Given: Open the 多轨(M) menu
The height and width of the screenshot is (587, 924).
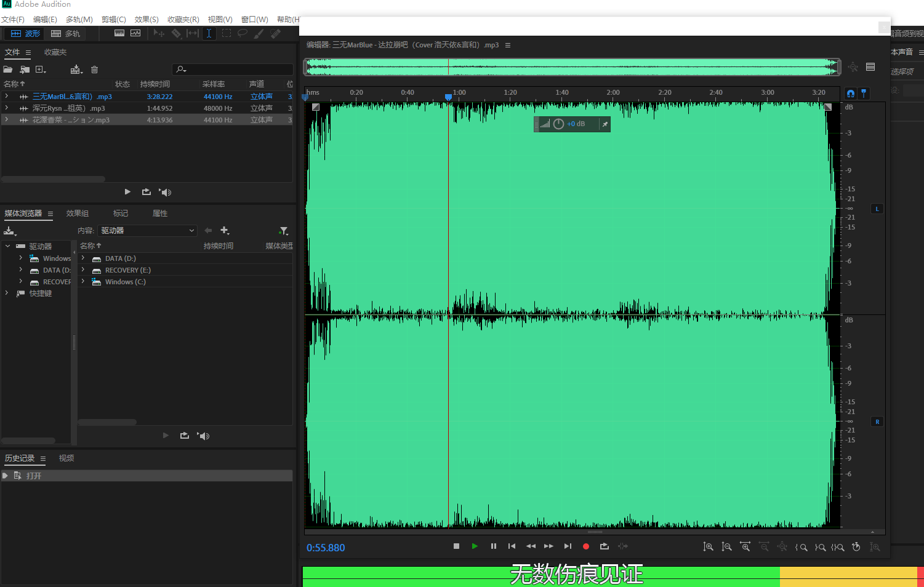Looking at the screenshot, I should pyautogui.click(x=79, y=20).
